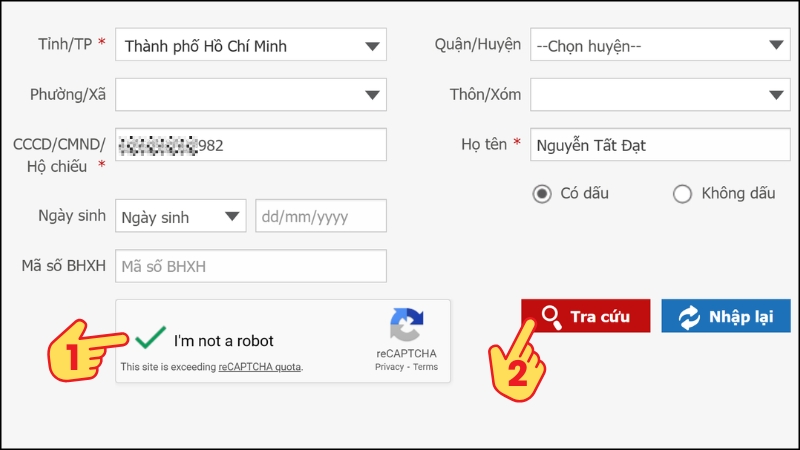
Task: Open the reCAPTCHA quota link
Action: click(260, 367)
